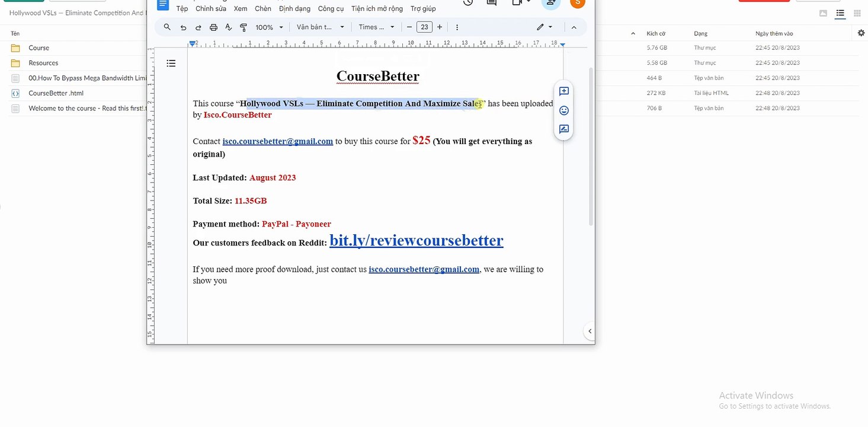Print the document from the toolbar

(x=213, y=27)
